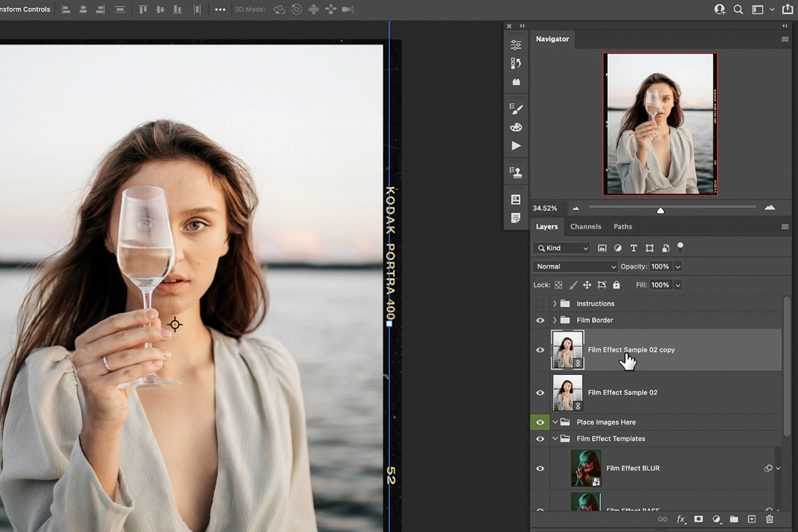Viewport: 798px width, 532px height.
Task: Link the selected layers
Action: (x=662, y=519)
